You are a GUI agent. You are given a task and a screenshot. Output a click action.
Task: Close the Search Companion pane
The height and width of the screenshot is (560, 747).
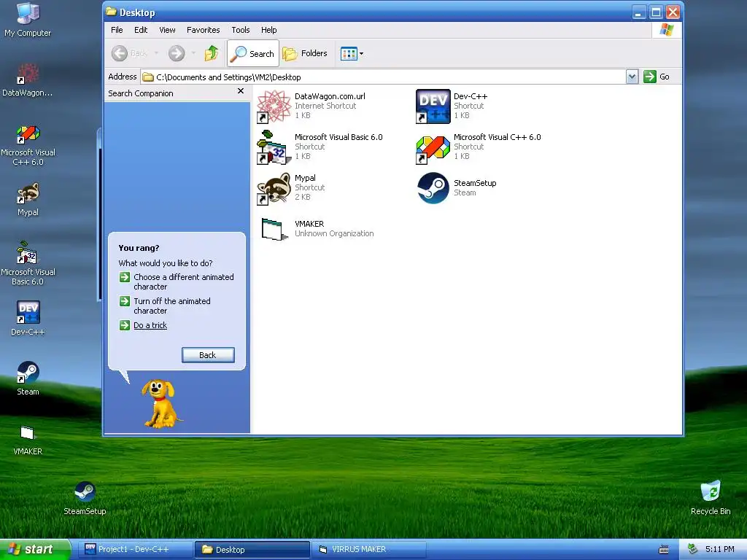point(241,91)
